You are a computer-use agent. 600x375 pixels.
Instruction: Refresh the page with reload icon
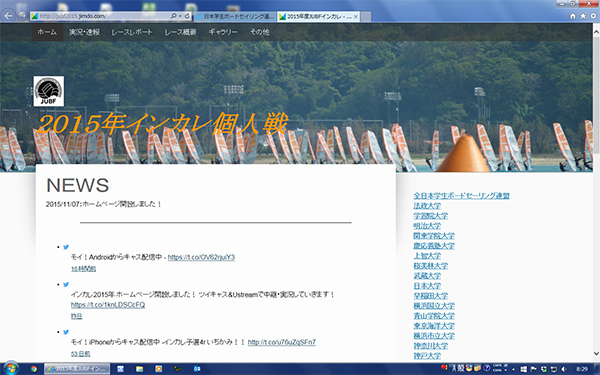187,16
